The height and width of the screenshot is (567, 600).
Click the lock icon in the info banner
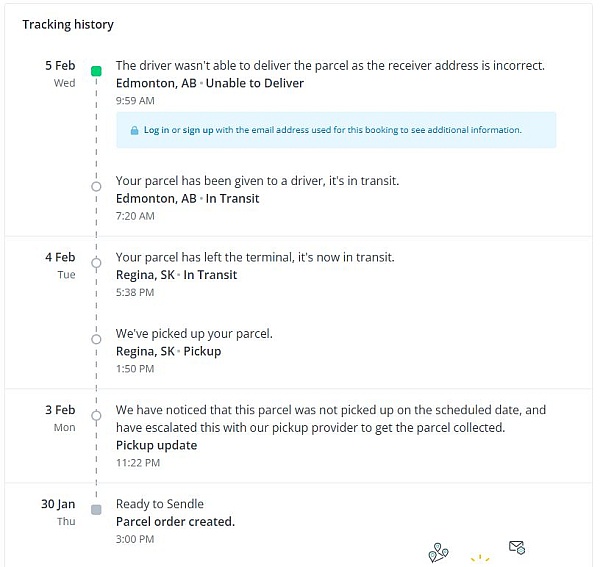pyautogui.click(x=134, y=130)
